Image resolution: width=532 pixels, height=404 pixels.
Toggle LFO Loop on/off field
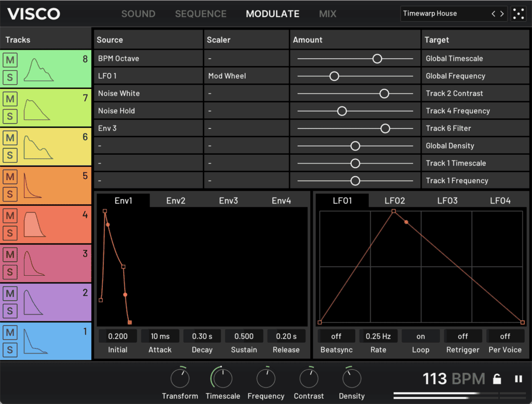[420, 336]
